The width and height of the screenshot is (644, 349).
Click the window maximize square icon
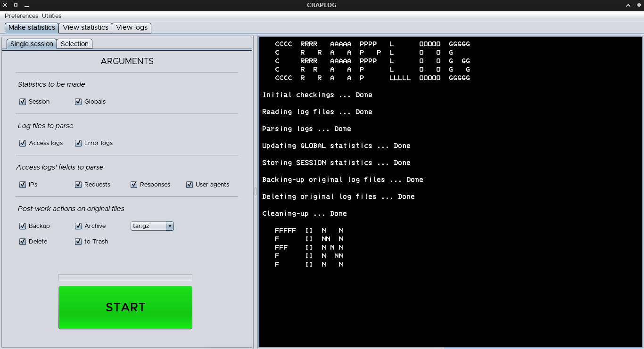(x=16, y=5)
